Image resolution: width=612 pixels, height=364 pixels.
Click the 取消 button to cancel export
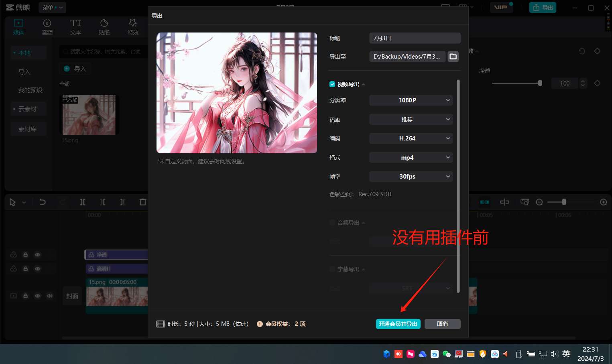(x=442, y=323)
